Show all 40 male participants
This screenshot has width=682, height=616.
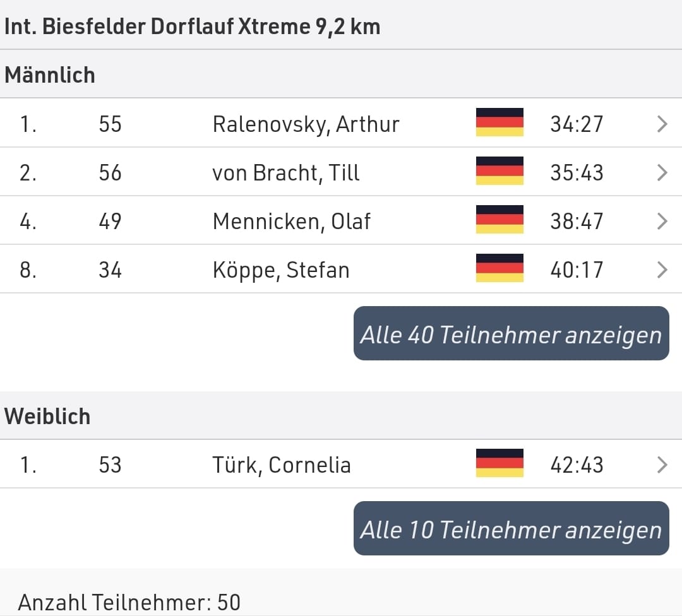click(x=511, y=333)
